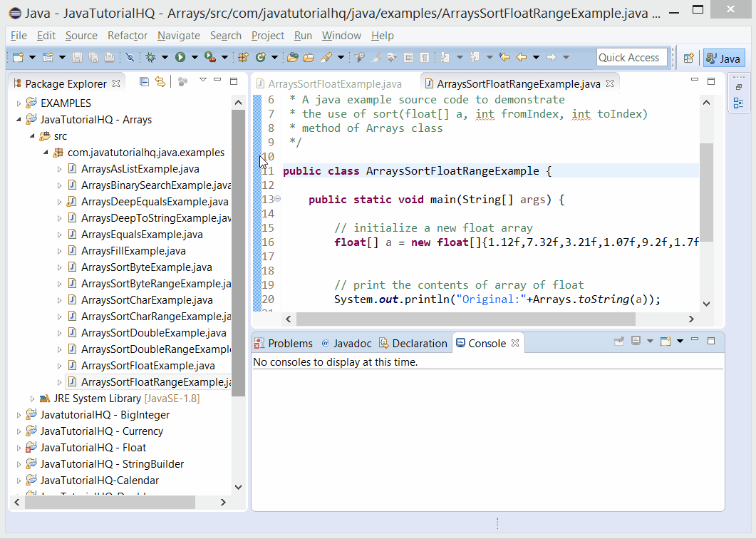The height and width of the screenshot is (539, 756).
Task: Open the Navigate menu
Action: 178,36
